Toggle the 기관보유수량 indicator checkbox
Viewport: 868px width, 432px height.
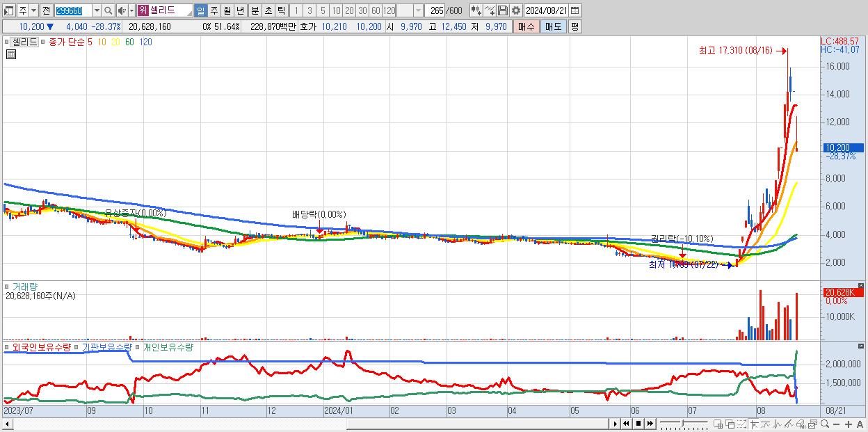(x=77, y=346)
